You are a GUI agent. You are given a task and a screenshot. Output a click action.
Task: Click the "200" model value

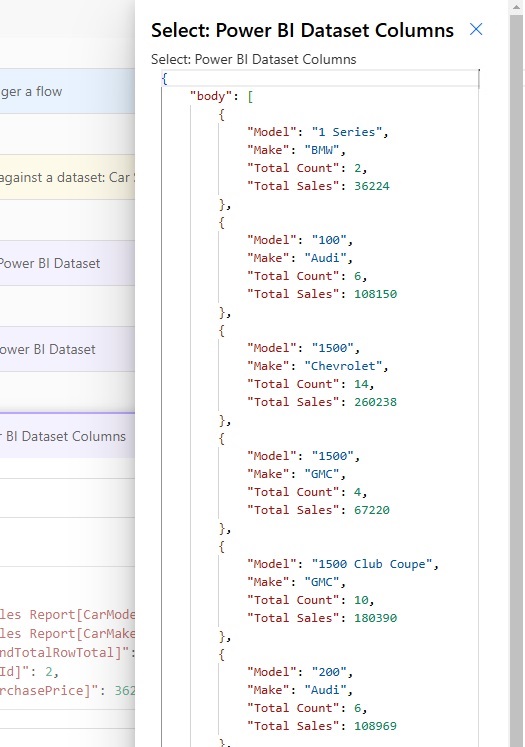coord(329,672)
